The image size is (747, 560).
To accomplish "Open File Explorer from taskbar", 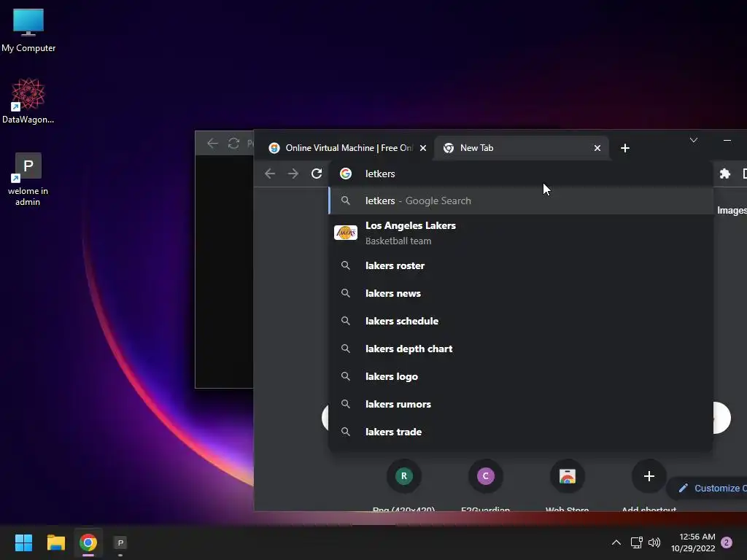I will [x=55, y=542].
